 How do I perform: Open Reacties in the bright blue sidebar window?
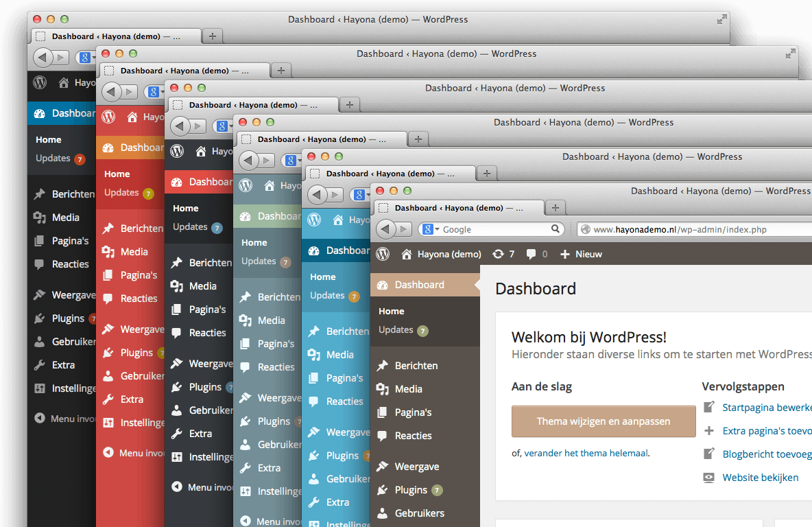point(336,401)
